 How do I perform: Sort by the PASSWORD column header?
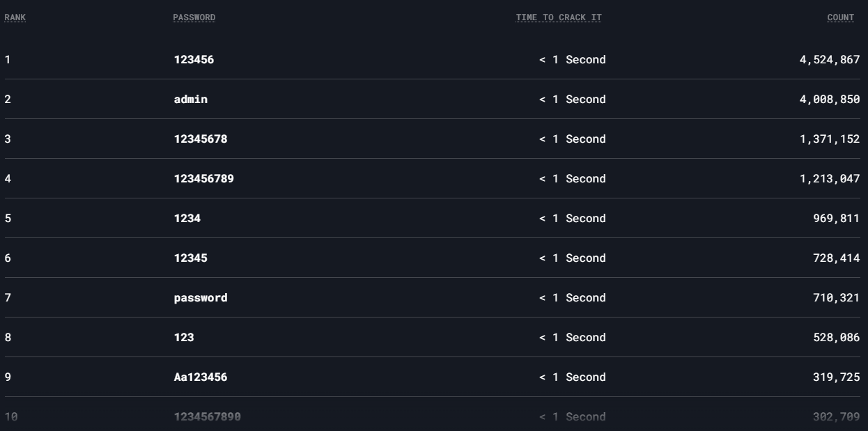[x=194, y=17]
